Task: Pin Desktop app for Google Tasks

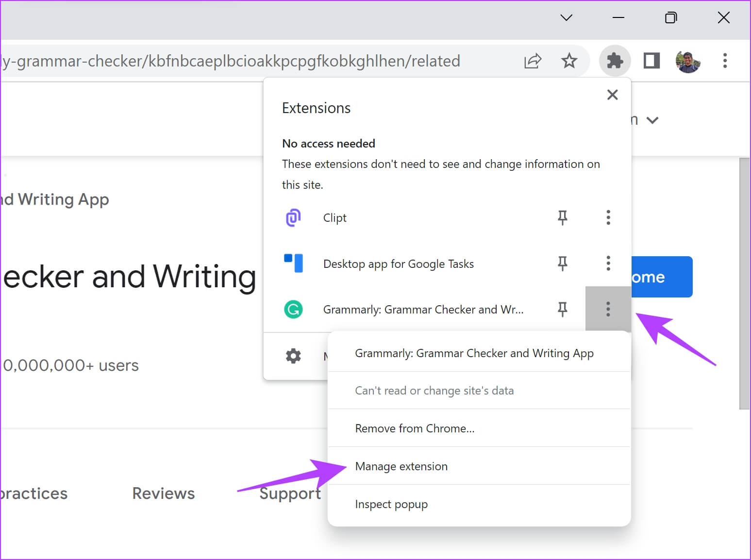Action: (x=562, y=264)
